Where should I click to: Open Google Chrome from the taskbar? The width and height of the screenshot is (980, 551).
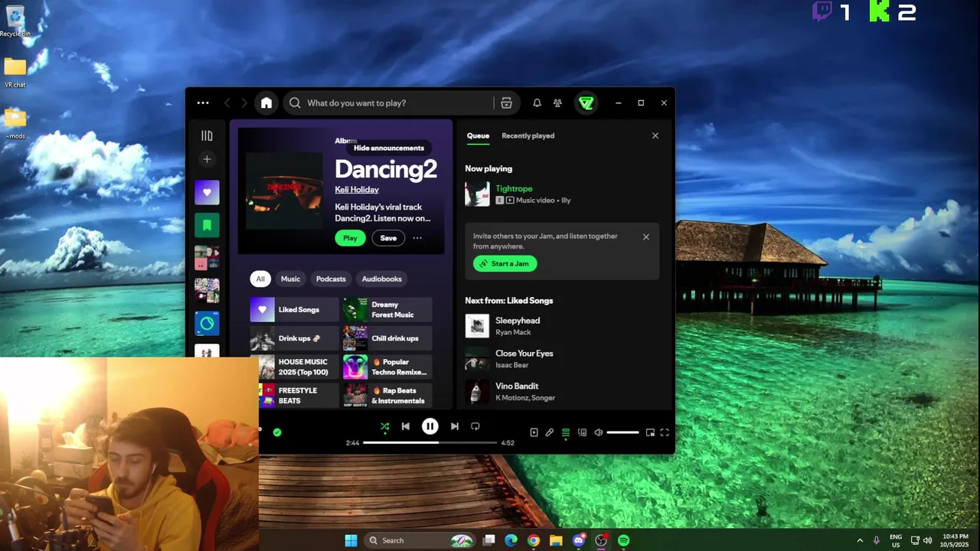[534, 540]
